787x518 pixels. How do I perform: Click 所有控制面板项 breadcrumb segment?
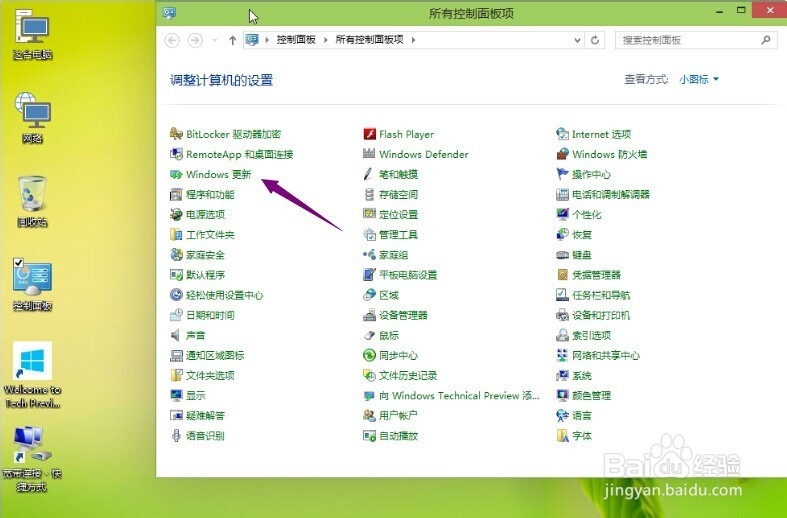coord(369,40)
